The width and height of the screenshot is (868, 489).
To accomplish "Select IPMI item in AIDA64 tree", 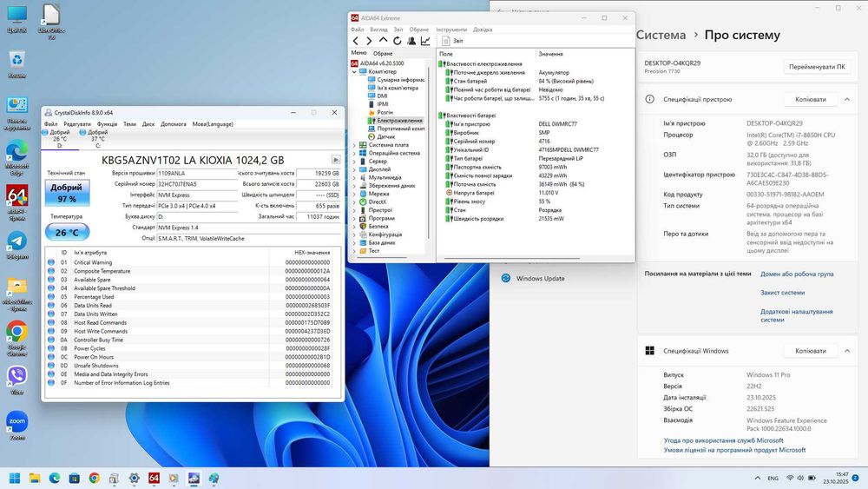I will tap(378, 104).
